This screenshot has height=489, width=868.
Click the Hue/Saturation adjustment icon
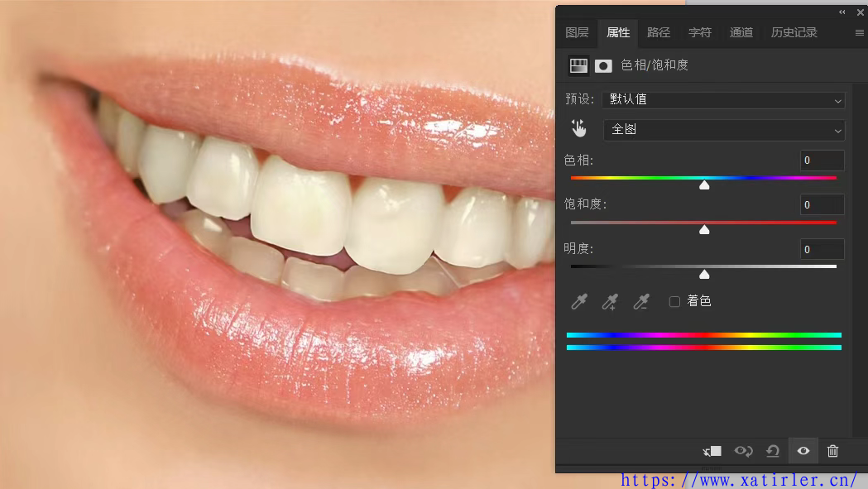(578, 65)
